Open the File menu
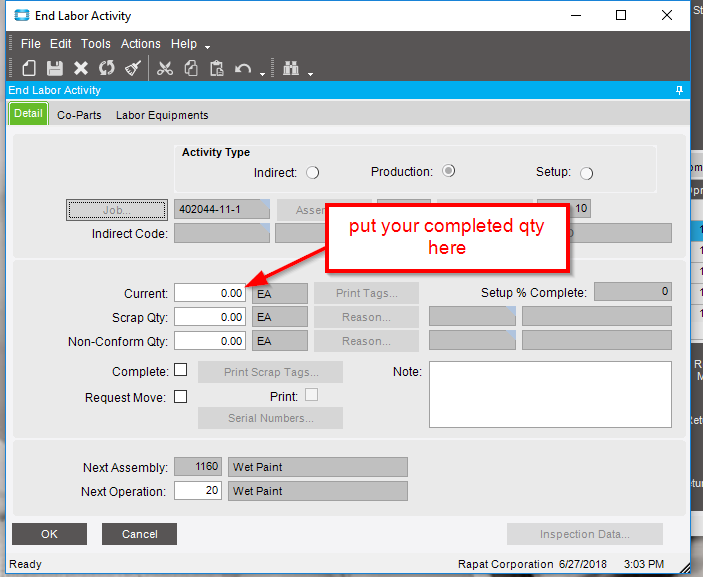 (30, 44)
